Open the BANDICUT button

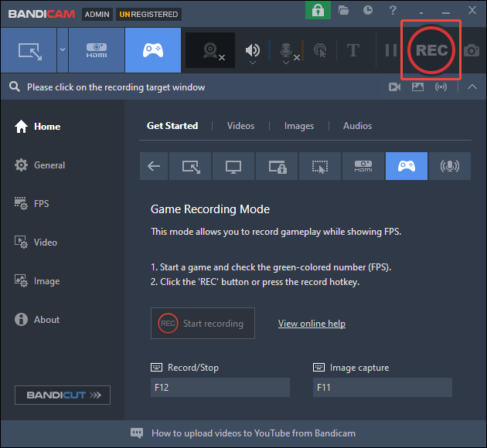(x=63, y=395)
